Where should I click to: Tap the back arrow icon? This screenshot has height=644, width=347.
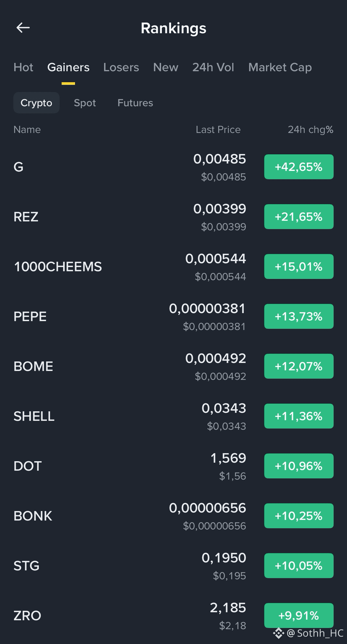pos(23,28)
